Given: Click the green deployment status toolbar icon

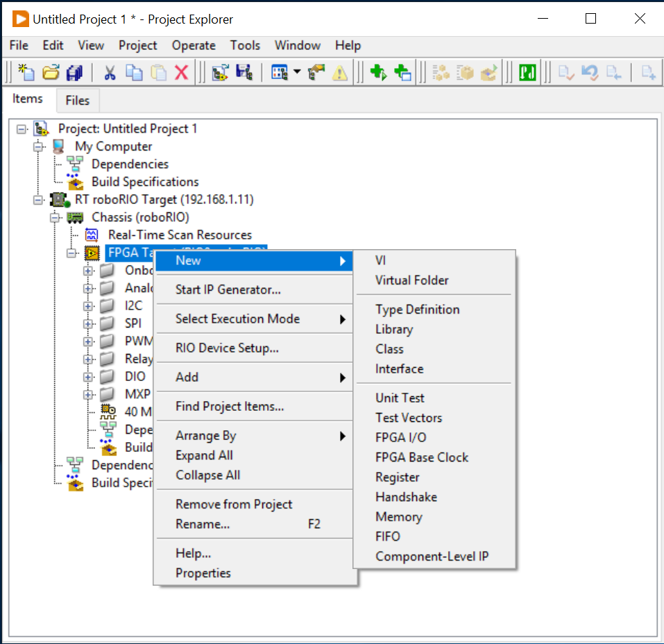Looking at the screenshot, I should tap(527, 72).
